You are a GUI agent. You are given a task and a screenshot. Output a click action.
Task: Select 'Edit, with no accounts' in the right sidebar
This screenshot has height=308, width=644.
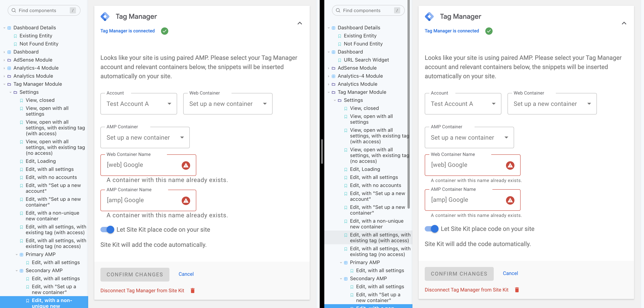[375, 185]
